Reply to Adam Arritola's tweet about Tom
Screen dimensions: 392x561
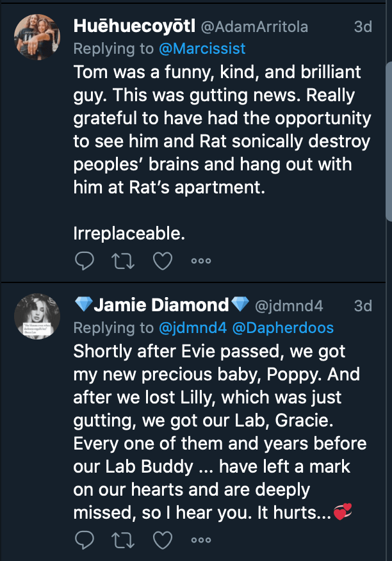pos(84,261)
